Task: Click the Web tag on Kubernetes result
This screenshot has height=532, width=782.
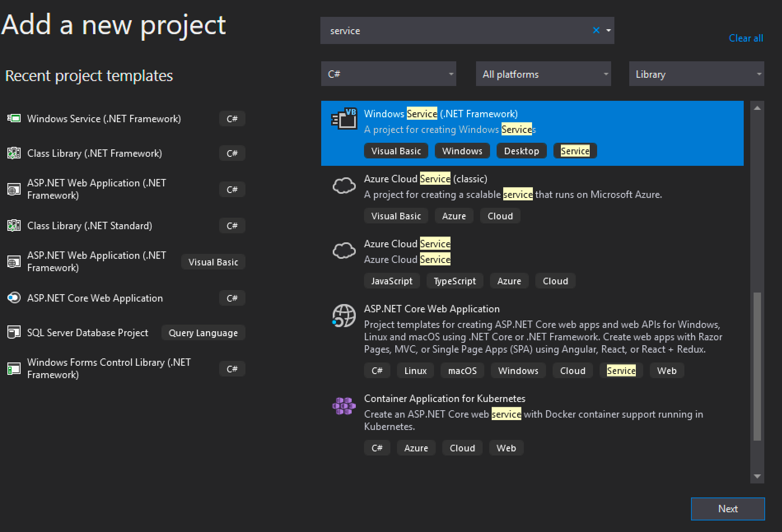Action: [506, 448]
